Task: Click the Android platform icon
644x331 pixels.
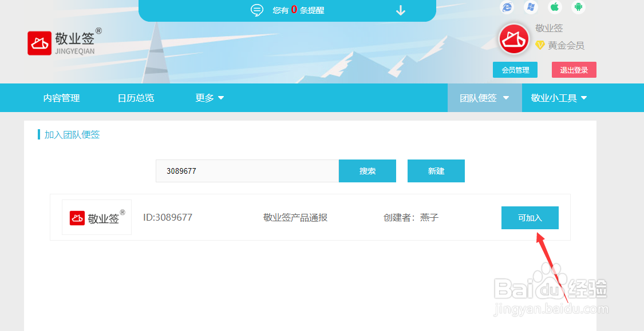Action: (578, 7)
